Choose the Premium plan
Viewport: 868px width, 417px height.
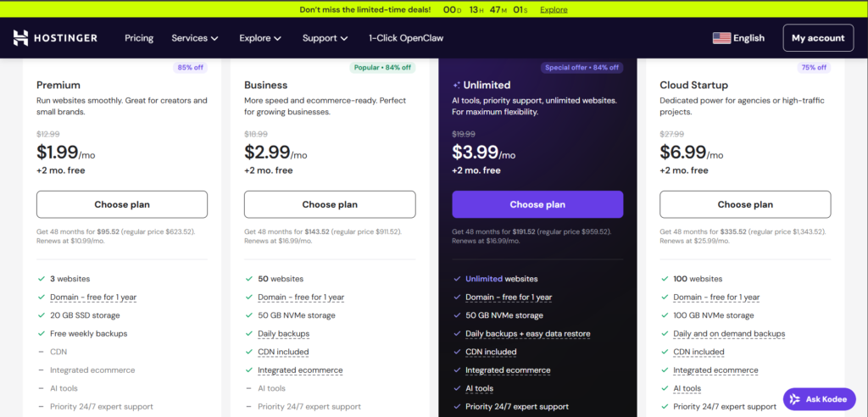pyautogui.click(x=122, y=204)
